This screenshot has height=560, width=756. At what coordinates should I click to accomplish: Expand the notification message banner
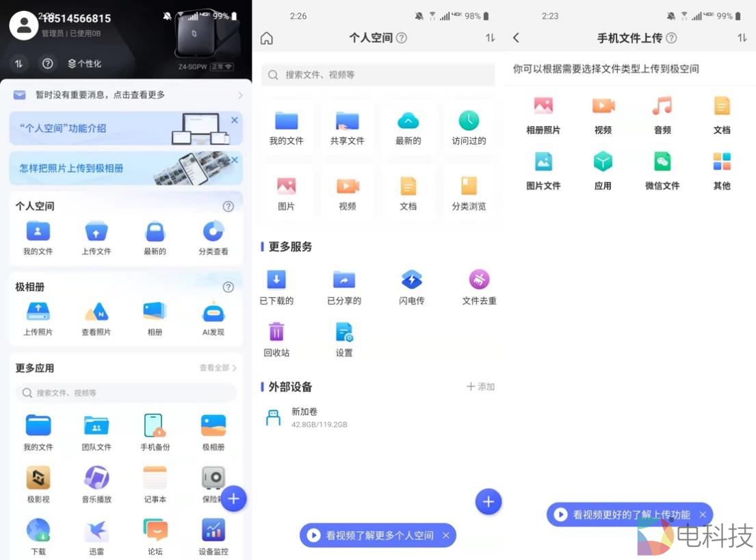point(126,95)
